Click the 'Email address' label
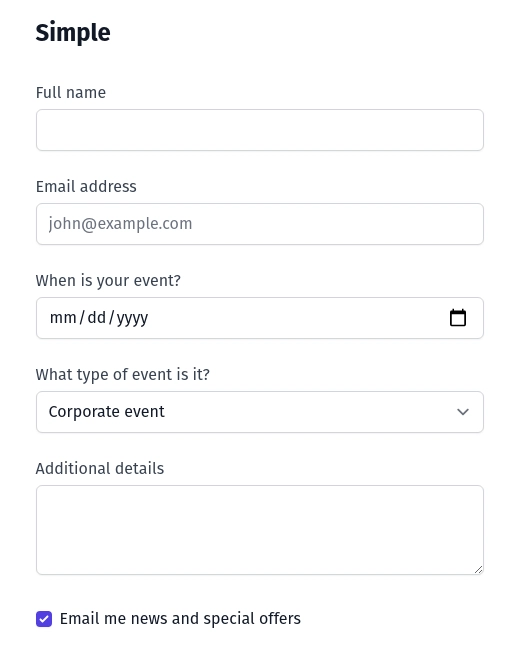Image resolution: width=520 pixels, height=668 pixels. tap(86, 187)
